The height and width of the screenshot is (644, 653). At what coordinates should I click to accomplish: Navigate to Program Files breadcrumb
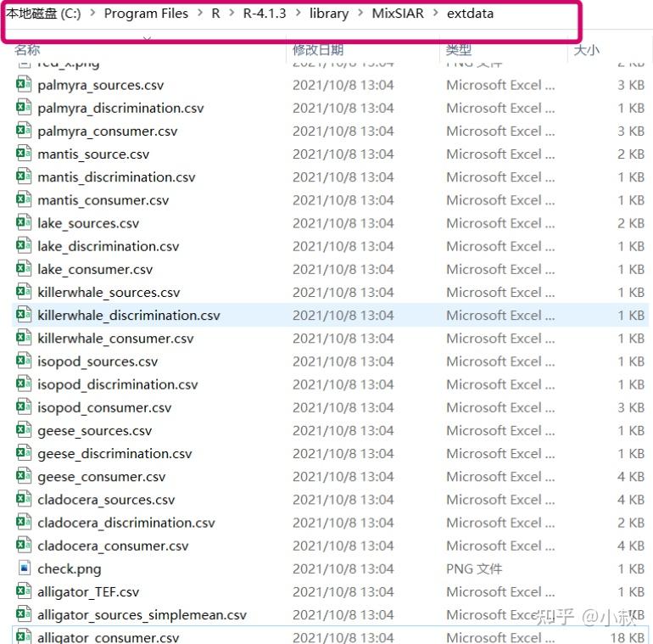pyautogui.click(x=146, y=14)
